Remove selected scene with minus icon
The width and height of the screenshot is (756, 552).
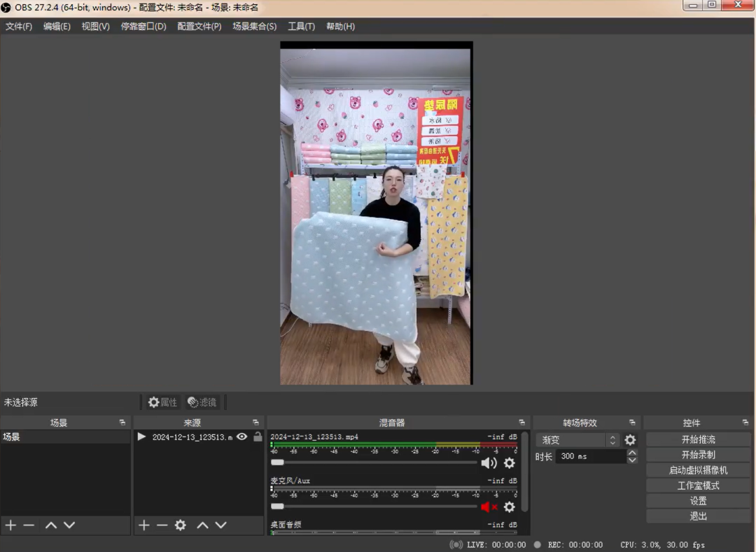29,525
